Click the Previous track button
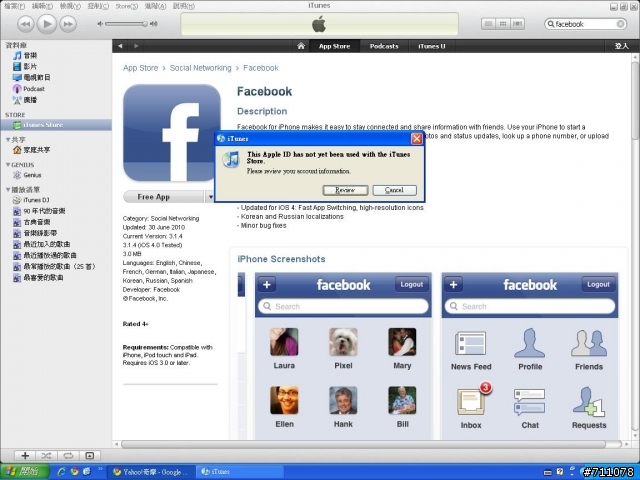 point(25,24)
